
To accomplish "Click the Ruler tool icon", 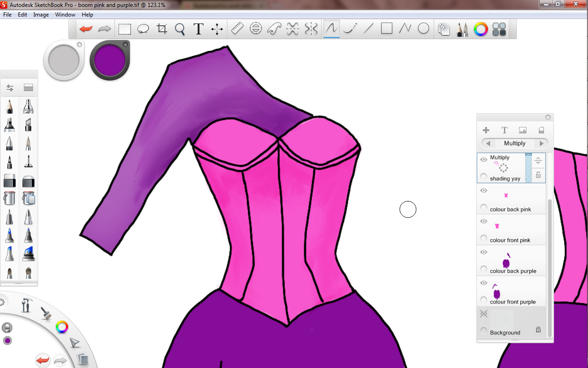I will 237,29.
